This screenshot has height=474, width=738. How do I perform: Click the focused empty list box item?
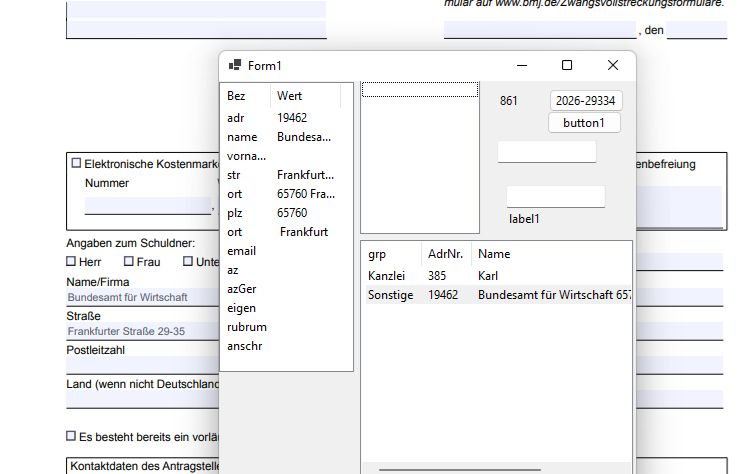tap(420, 89)
